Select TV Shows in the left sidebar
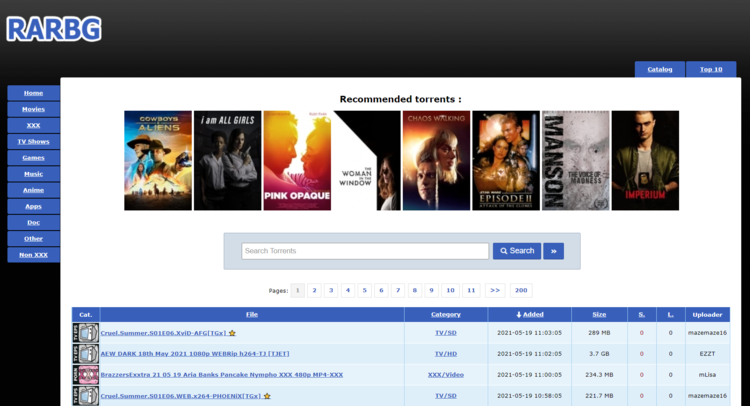 [34, 141]
